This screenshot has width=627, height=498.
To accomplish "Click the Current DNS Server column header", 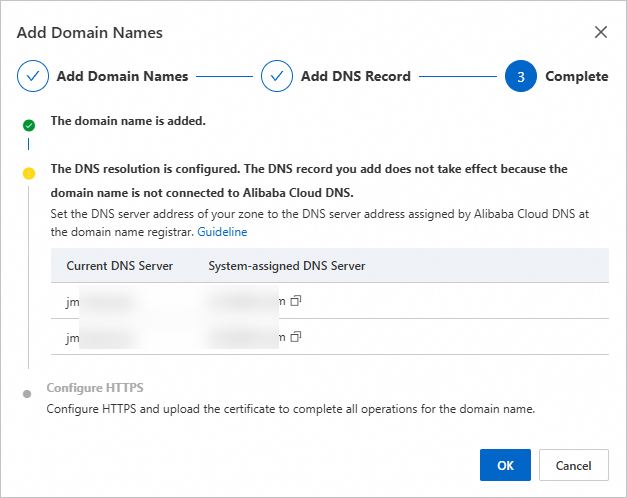I will 120,266.
